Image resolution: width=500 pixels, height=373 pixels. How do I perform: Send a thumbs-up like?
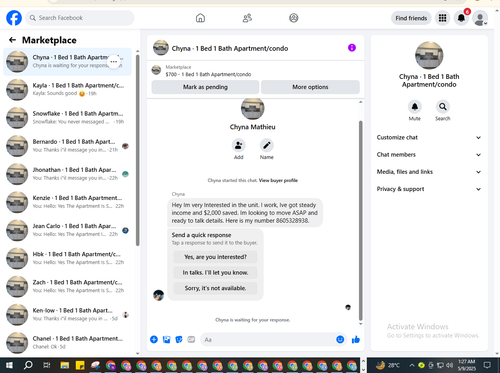[x=356, y=339]
